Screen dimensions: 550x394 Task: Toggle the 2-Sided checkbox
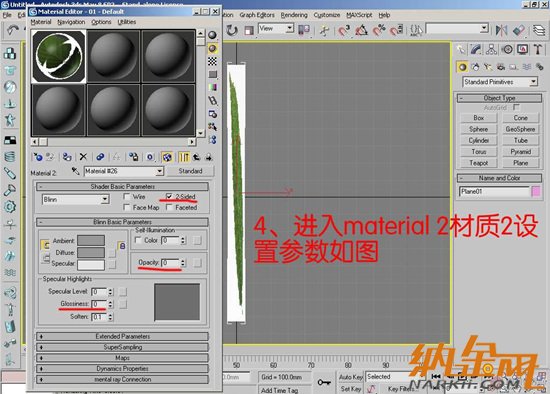(x=169, y=196)
